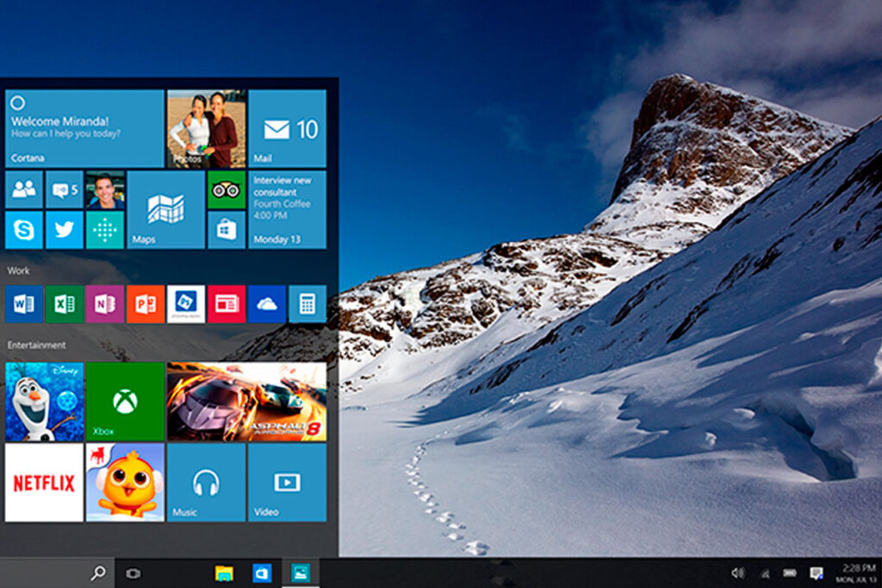Launch Skype from its tile

[x=24, y=230]
